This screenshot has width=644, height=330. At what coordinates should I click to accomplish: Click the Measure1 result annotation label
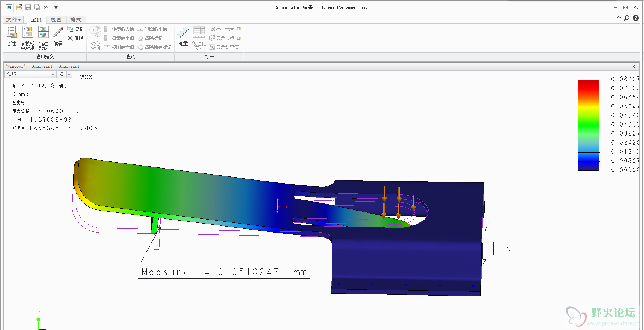click(x=224, y=272)
